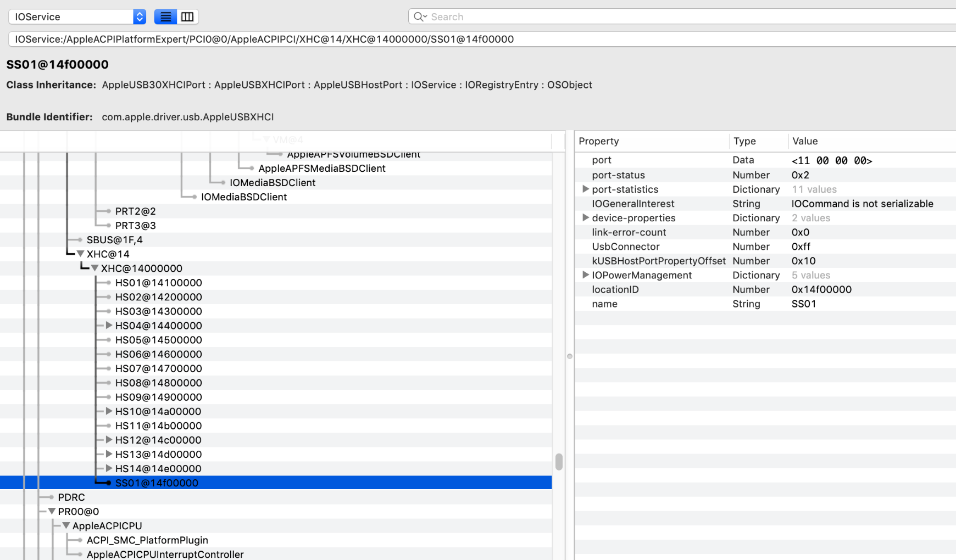Select the PDRC registry entry
Image resolution: width=956 pixels, height=560 pixels.
[x=71, y=497]
